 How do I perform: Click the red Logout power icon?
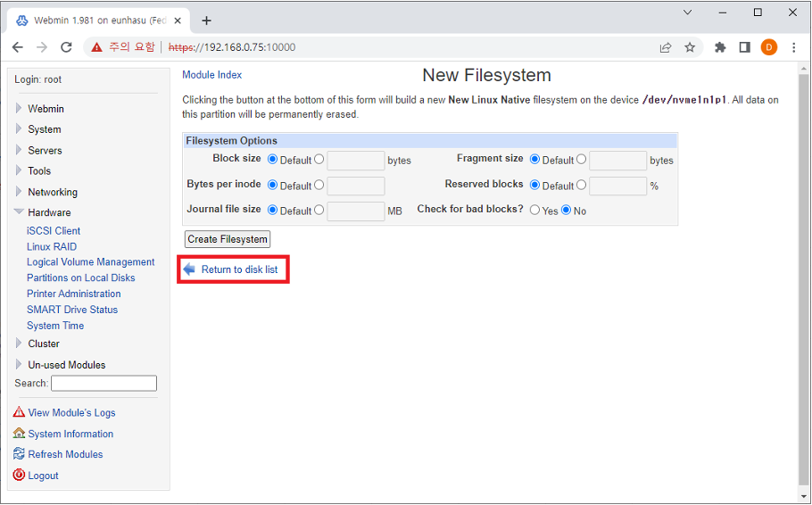[20, 476]
